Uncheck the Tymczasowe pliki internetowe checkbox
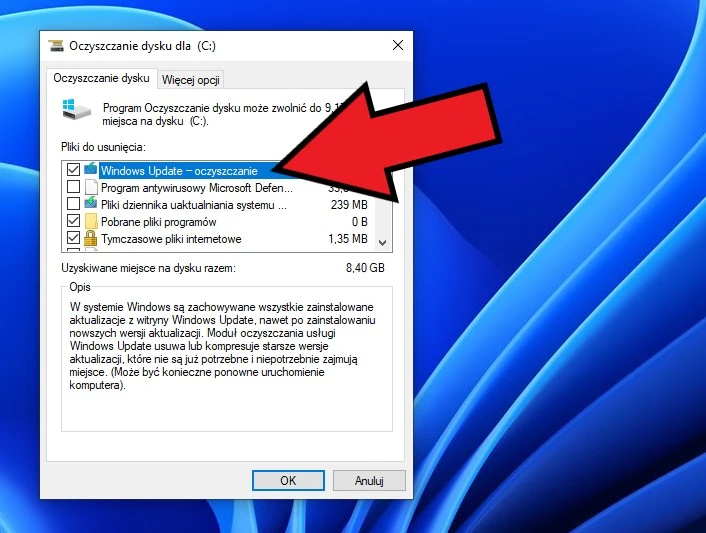706x533 pixels. point(73,239)
